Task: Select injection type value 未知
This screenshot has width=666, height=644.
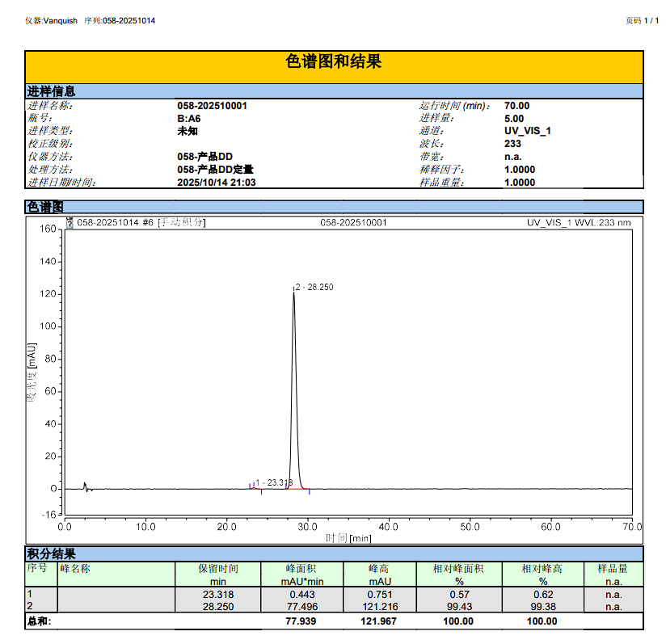Action: coord(188,131)
